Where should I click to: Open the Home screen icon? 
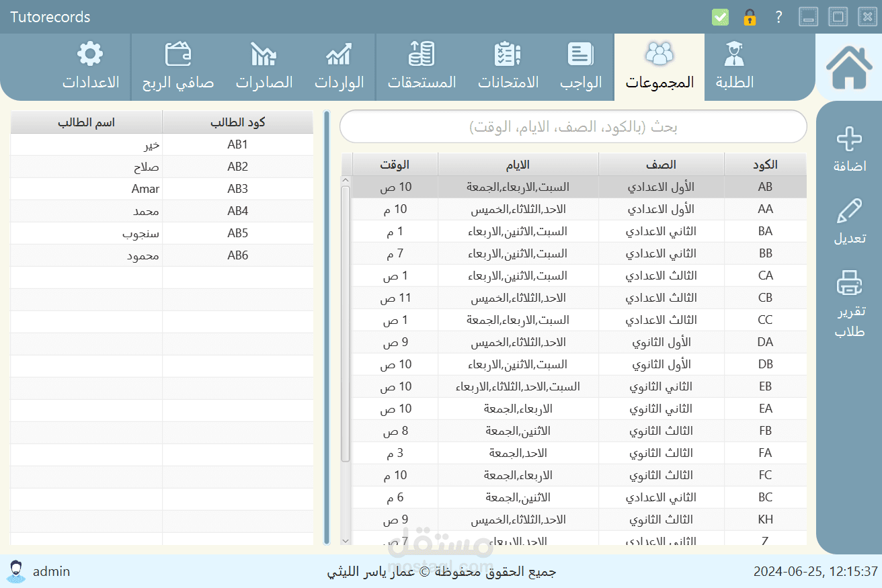849,67
